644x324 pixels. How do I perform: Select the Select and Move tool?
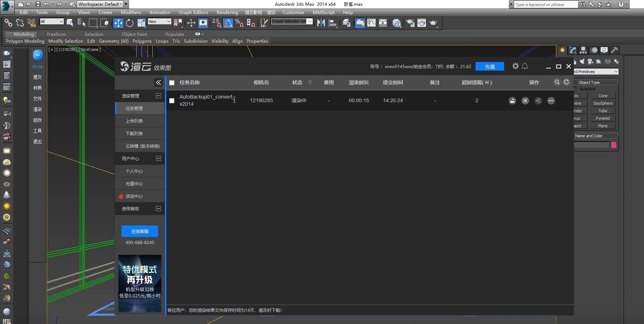coord(118,23)
